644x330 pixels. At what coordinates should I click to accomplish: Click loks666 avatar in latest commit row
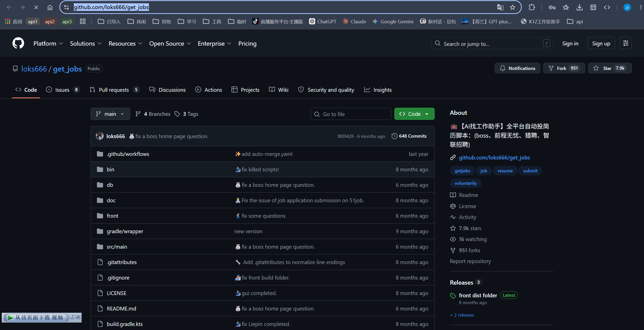click(100, 136)
